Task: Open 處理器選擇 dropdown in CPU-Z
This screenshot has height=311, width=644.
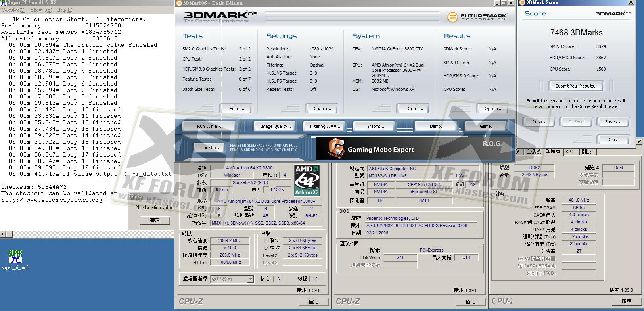Action: click(x=232, y=279)
